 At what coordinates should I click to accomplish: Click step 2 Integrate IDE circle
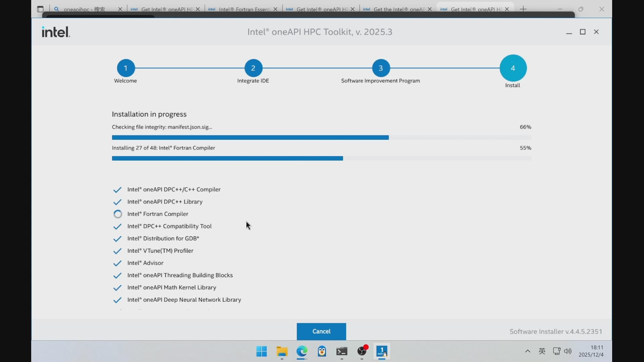point(253,68)
